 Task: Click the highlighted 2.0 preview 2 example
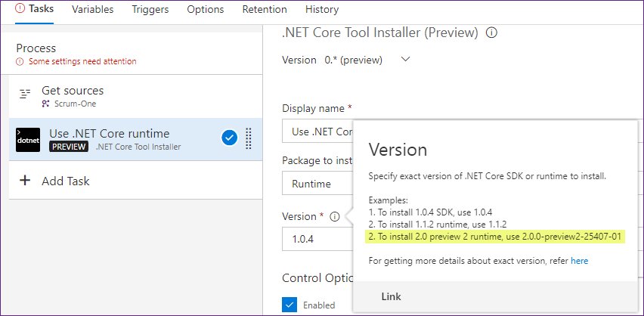point(495,237)
